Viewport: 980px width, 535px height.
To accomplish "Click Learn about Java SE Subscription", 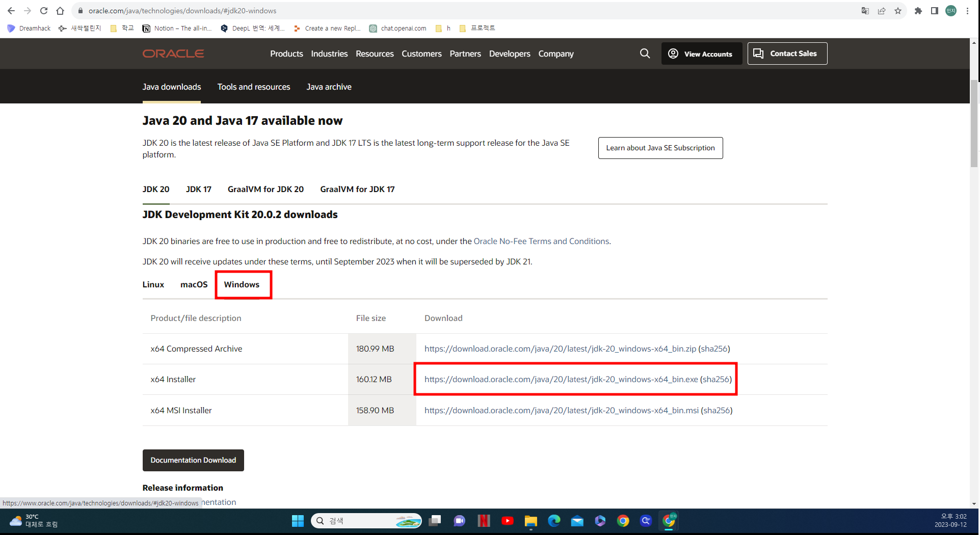I will pos(660,148).
